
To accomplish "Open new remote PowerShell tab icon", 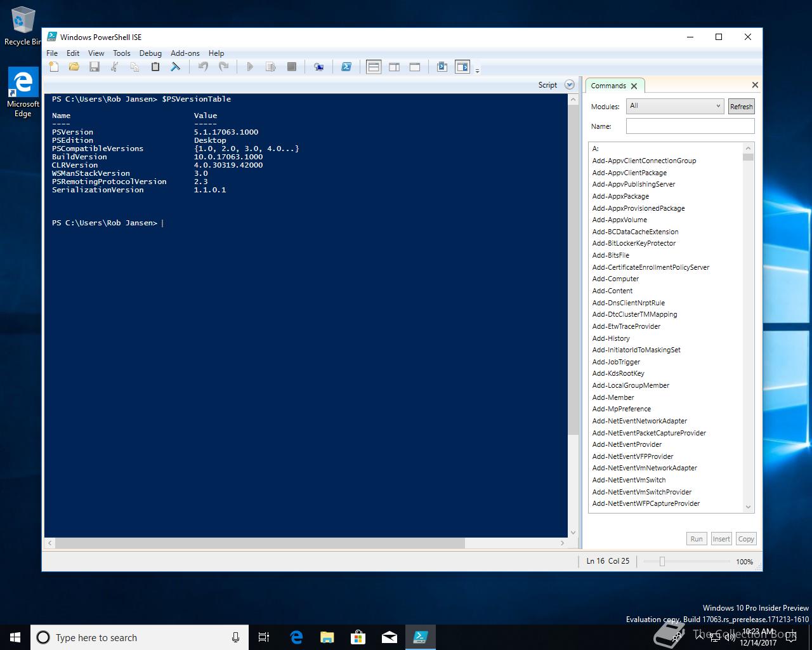I will (x=318, y=67).
